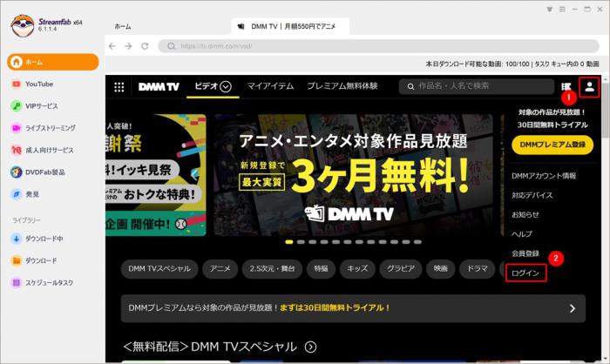Select the last carousel indicator dot

coord(417,242)
